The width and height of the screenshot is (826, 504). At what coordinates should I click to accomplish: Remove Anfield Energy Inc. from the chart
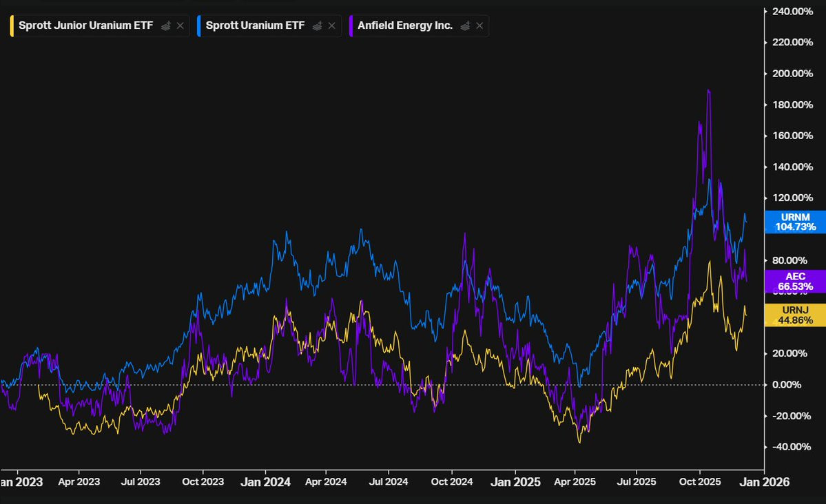click(479, 25)
